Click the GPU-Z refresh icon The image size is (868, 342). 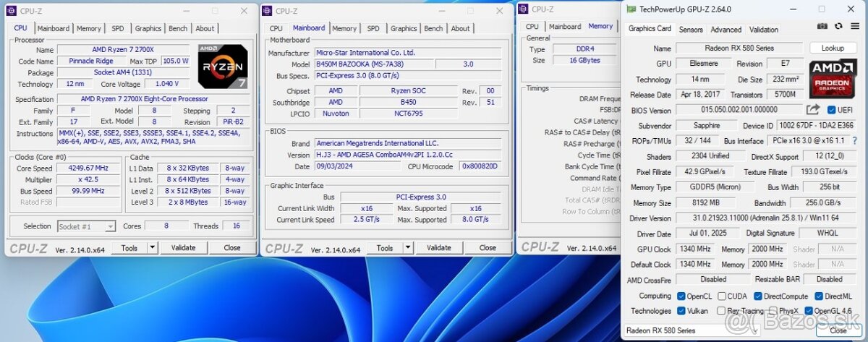pyautogui.click(x=838, y=26)
